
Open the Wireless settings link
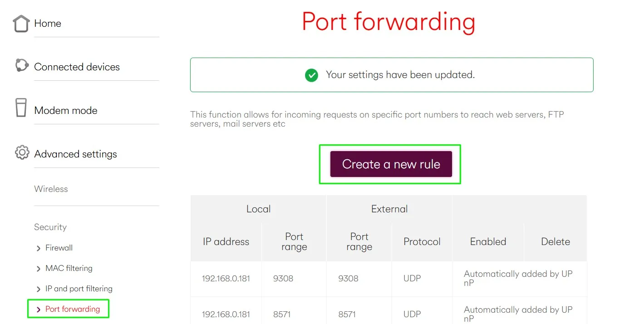point(51,189)
